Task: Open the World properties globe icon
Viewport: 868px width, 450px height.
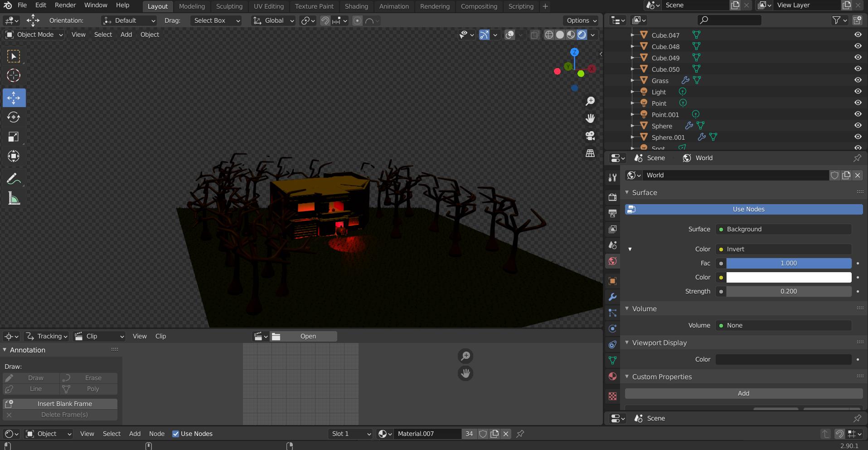Action: point(612,261)
